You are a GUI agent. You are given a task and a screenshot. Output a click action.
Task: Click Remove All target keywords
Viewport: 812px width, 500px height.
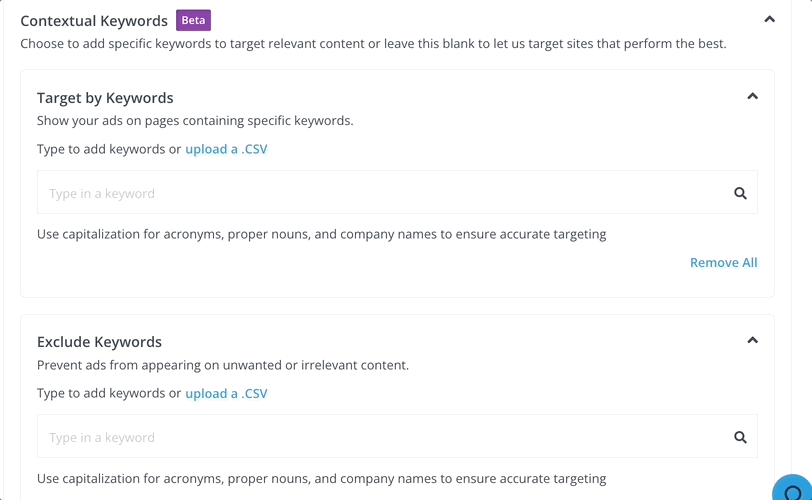723,262
